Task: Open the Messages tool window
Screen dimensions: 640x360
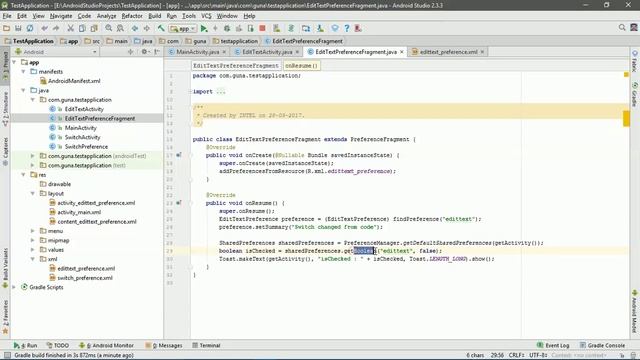Action: pyautogui.click(x=164, y=345)
